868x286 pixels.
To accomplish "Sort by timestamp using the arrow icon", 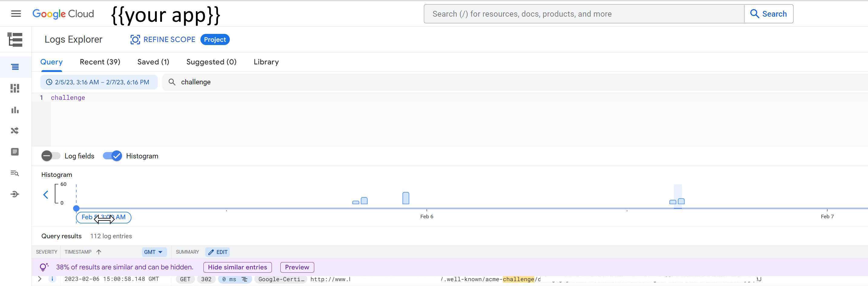I will [x=99, y=252].
